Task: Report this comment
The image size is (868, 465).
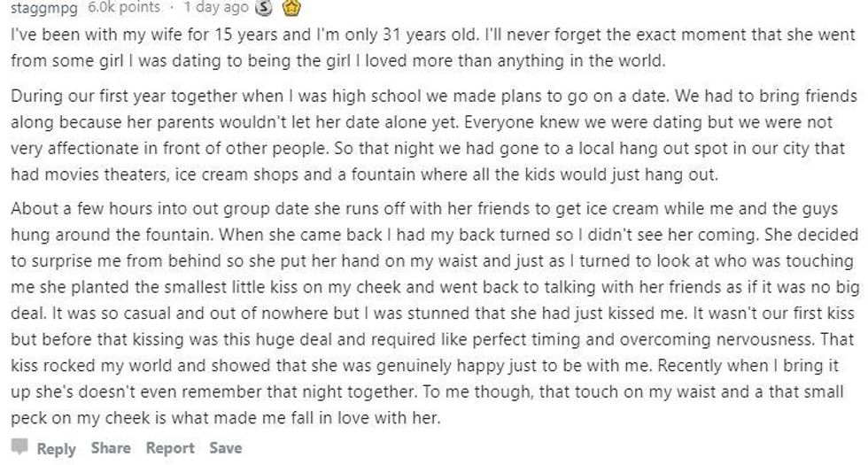Action: (x=169, y=448)
